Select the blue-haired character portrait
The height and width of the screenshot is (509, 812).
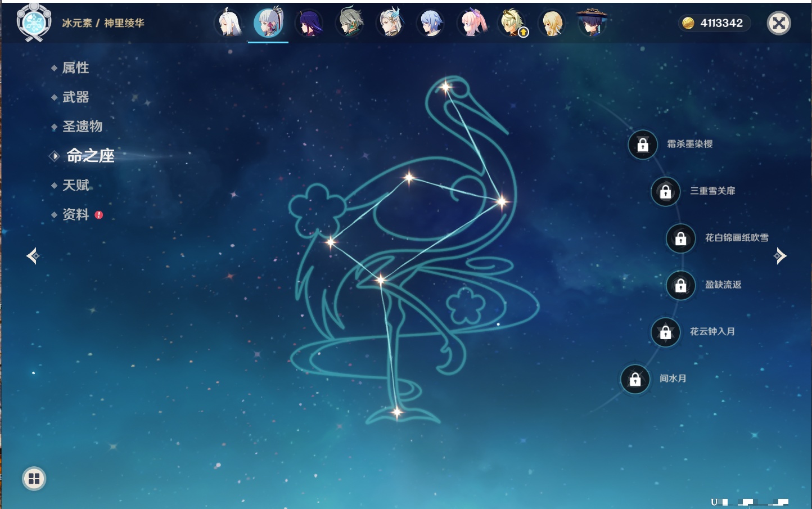point(431,24)
